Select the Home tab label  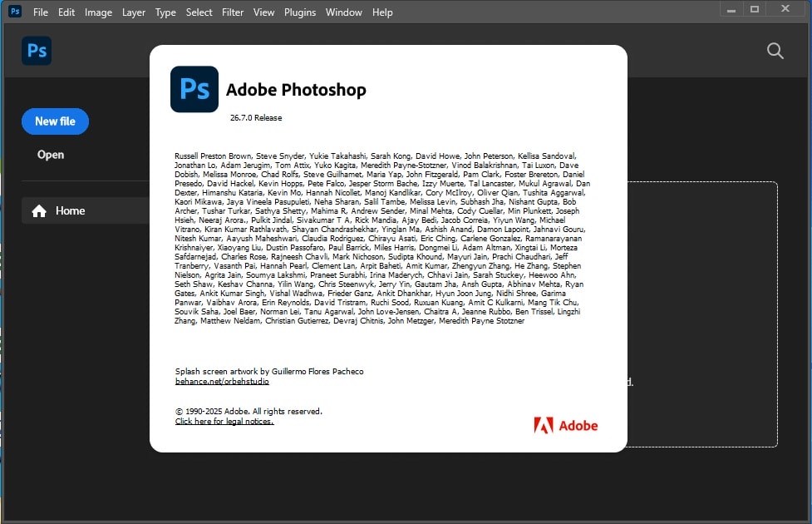[70, 210]
